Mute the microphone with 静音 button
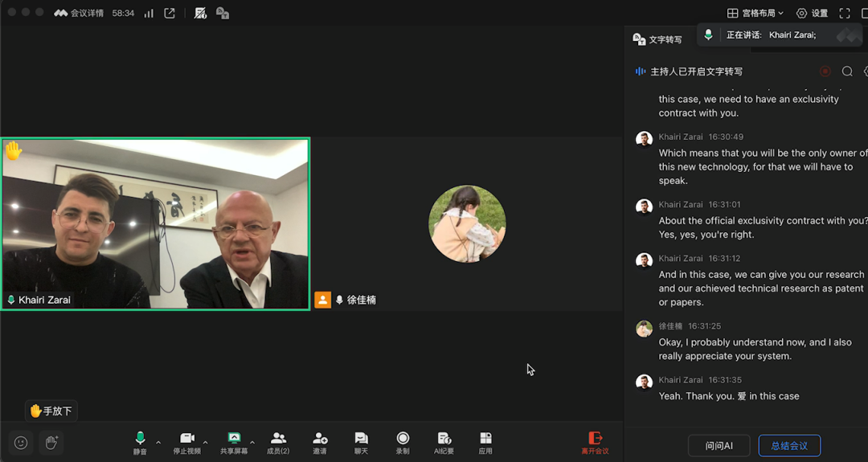 pos(140,441)
